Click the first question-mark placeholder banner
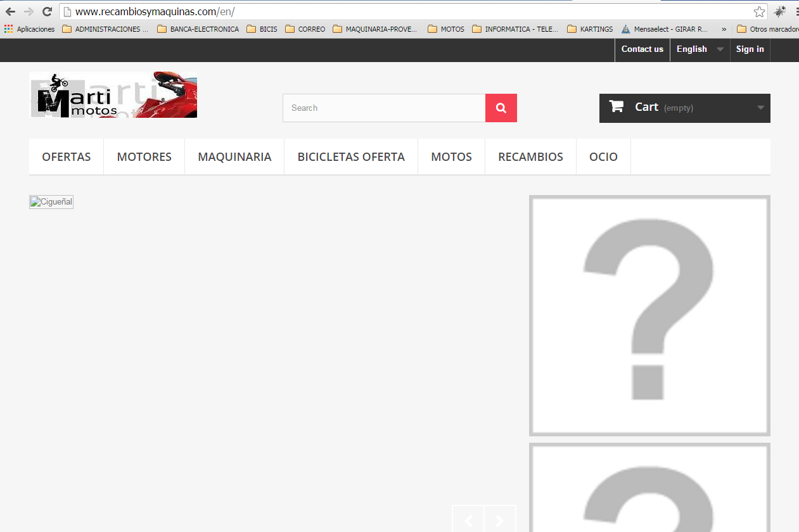Image resolution: width=799 pixels, height=532 pixels. point(649,315)
